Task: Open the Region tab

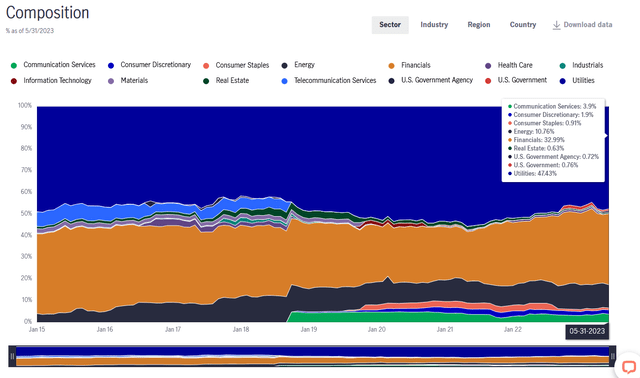Action: 479,25
